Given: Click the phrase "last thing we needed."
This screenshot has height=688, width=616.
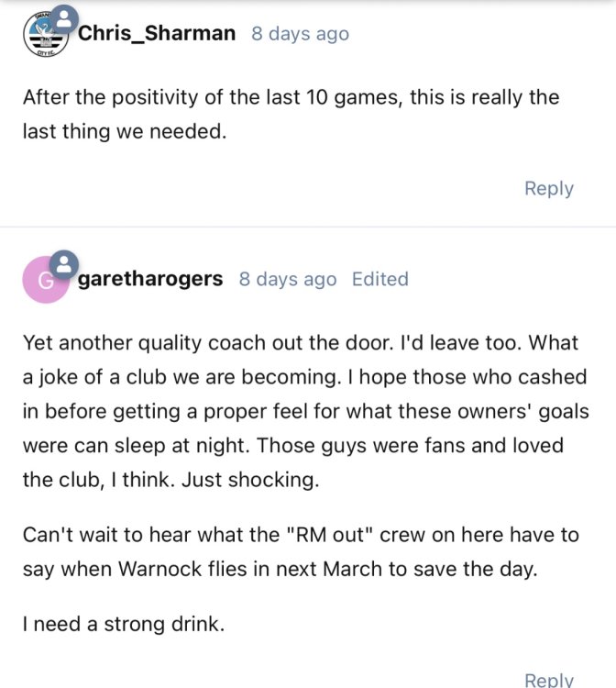Looking at the screenshot, I should point(124,132).
